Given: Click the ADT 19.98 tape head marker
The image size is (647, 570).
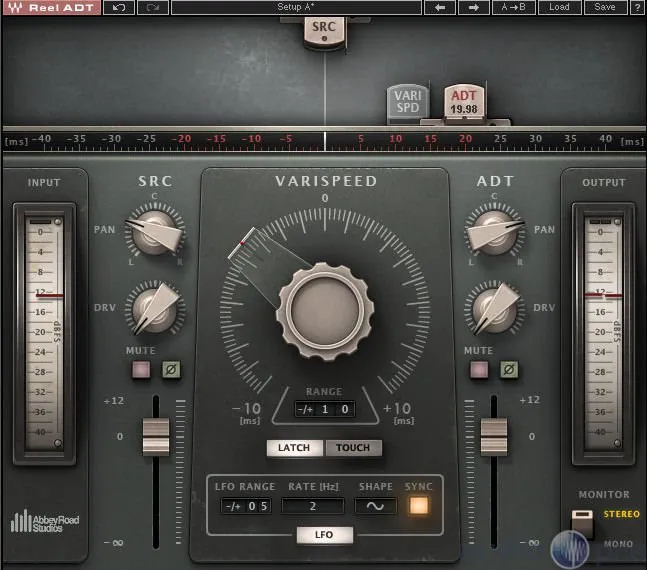Looking at the screenshot, I should (464, 102).
